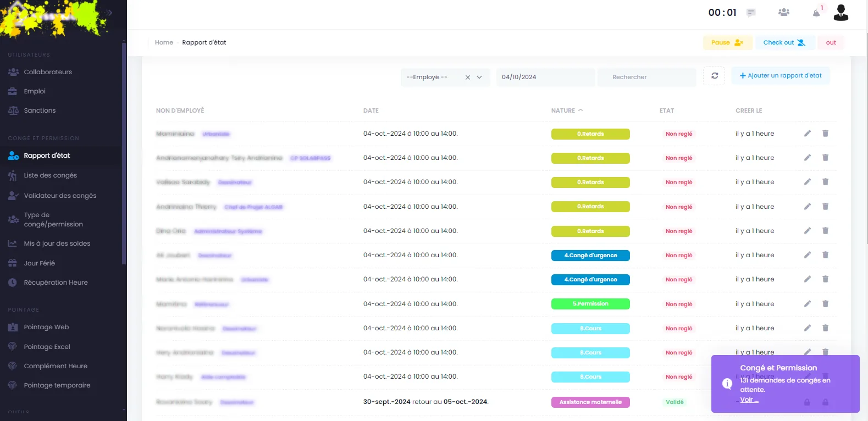Clear the Employé filter selection
This screenshot has height=421, width=868.
(468, 77)
